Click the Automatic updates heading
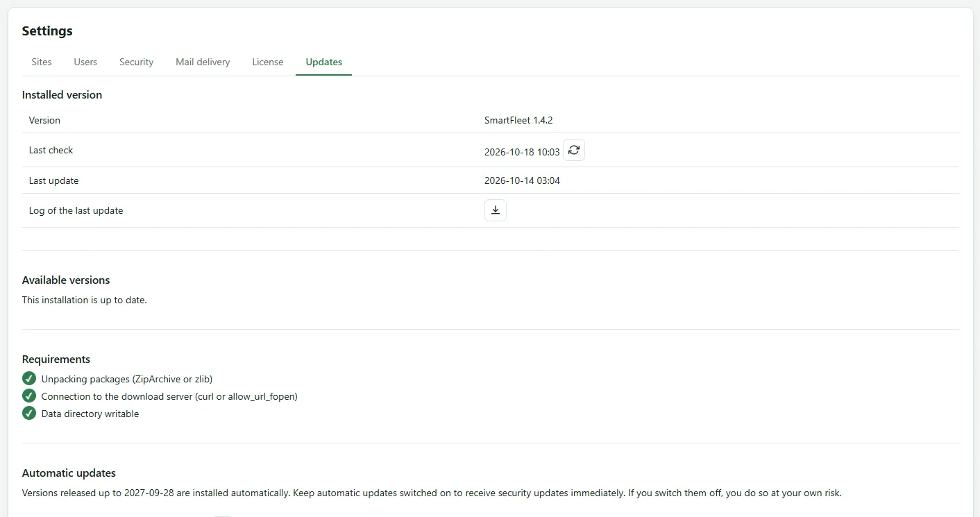Image resolution: width=980 pixels, height=517 pixels. [x=69, y=473]
